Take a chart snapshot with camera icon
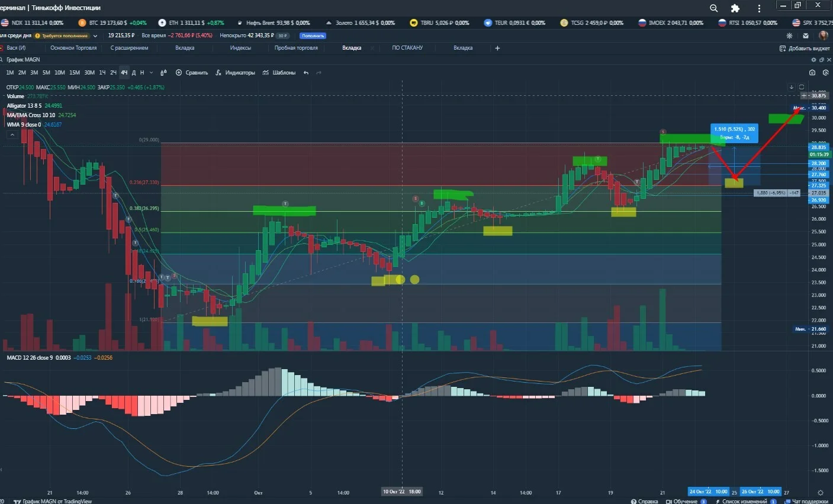833x504 pixels. point(812,73)
